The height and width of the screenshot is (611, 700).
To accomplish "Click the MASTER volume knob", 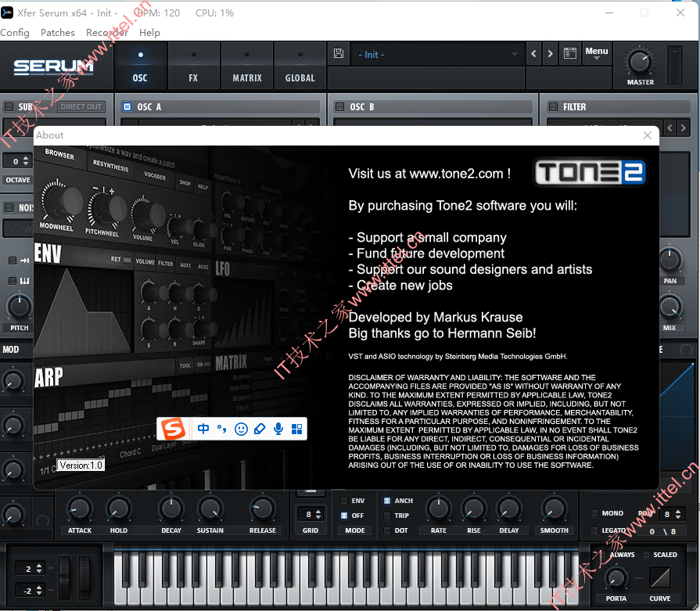I will tap(641, 61).
